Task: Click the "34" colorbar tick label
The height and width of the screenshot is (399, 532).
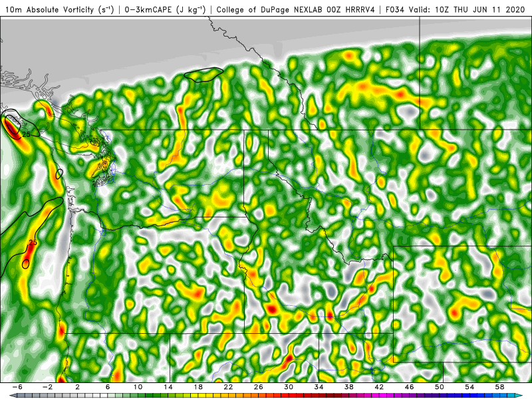Action: pyautogui.click(x=319, y=387)
